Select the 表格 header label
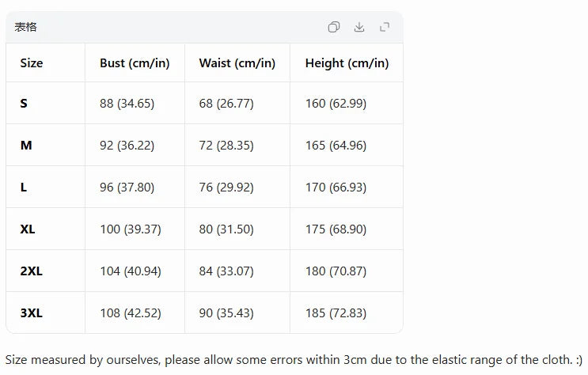588x375 pixels. tap(25, 27)
